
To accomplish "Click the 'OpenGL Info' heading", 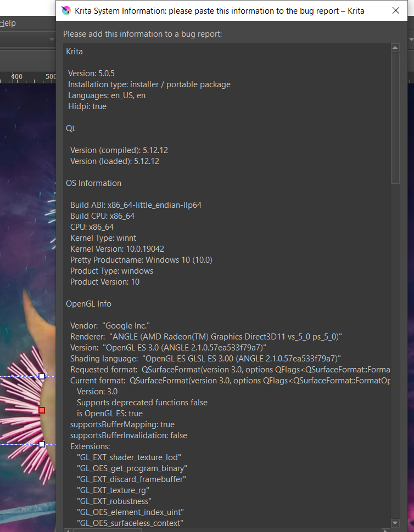I will [x=88, y=304].
